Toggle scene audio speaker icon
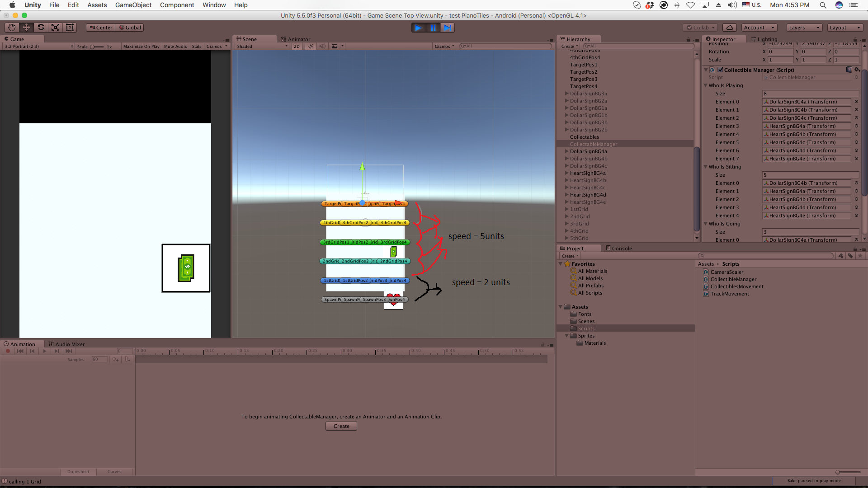868x488 pixels. click(x=322, y=46)
